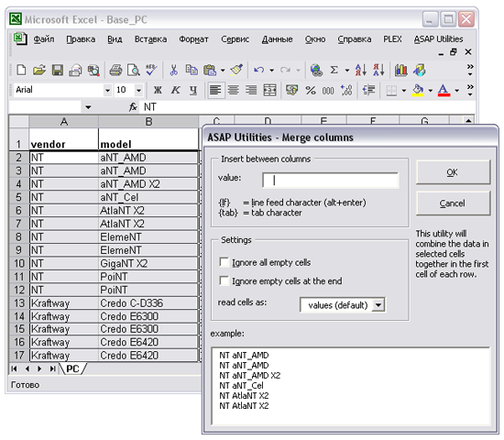
Task: Open the ASAP Utilities menu
Action: tap(438, 38)
